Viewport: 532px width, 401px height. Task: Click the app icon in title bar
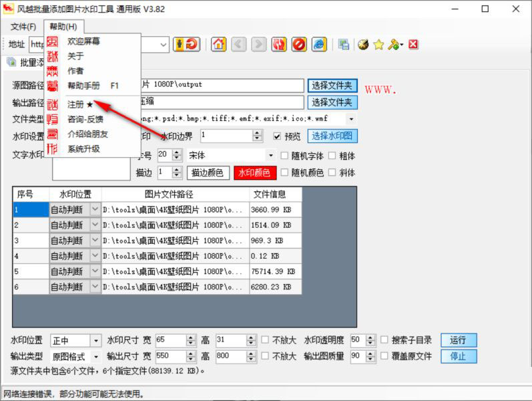pyautogui.click(x=8, y=8)
